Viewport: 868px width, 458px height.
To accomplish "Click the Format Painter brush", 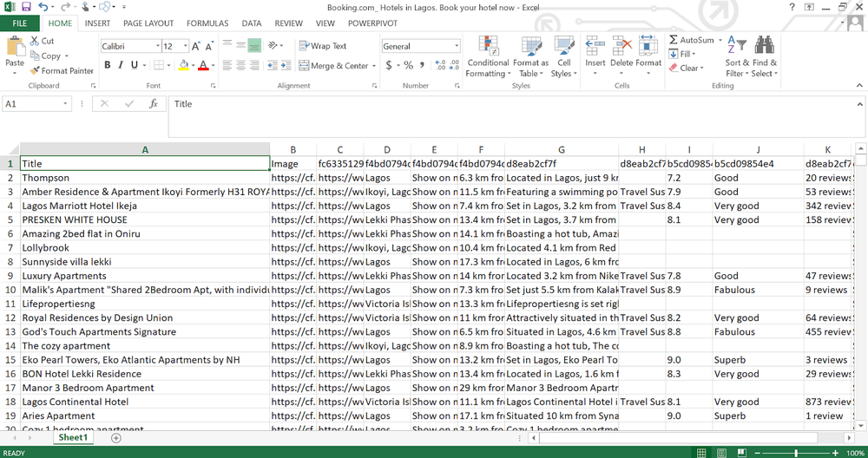I will 35,71.
